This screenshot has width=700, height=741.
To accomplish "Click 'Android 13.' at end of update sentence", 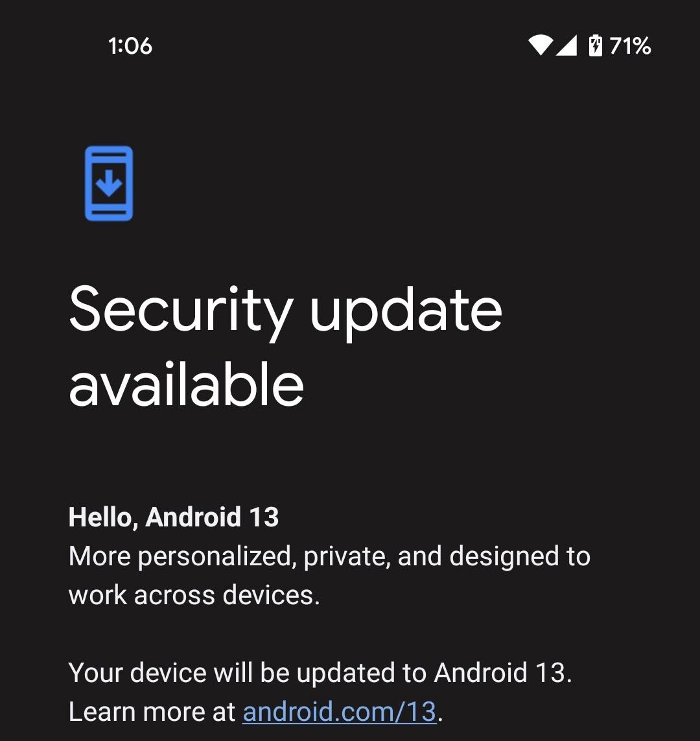I will coord(502,672).
